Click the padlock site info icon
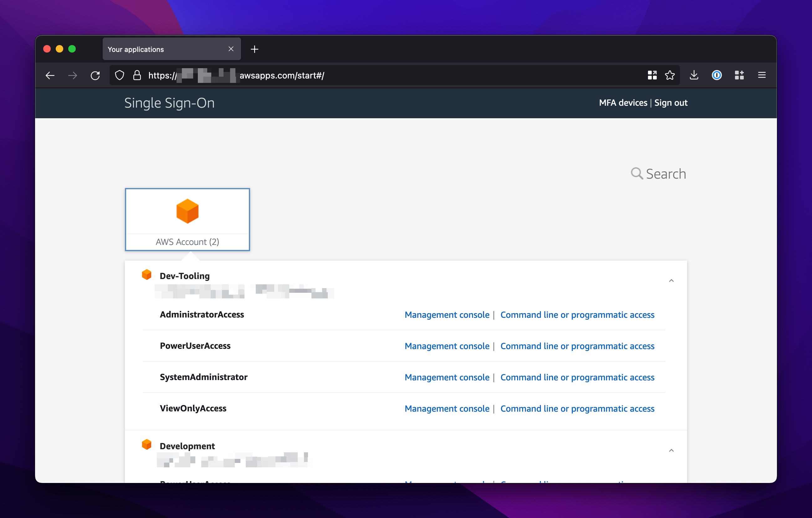 (137, 75)
